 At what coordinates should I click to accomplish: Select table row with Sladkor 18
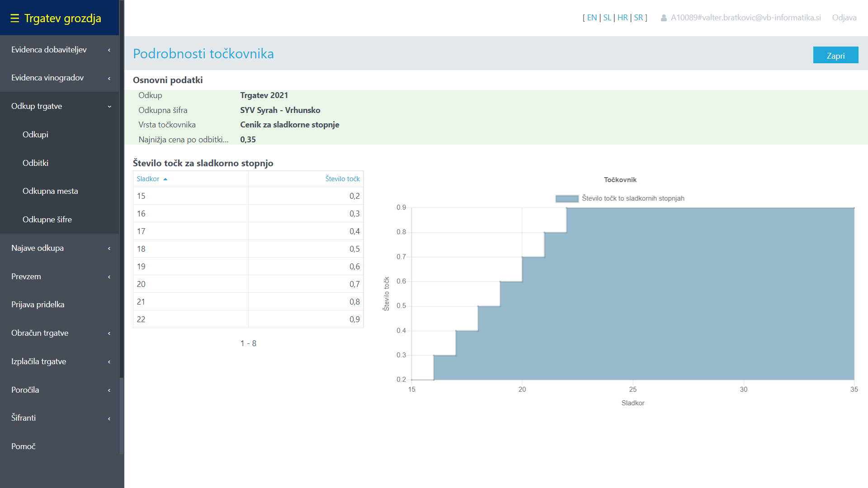(x=248, y=249)
